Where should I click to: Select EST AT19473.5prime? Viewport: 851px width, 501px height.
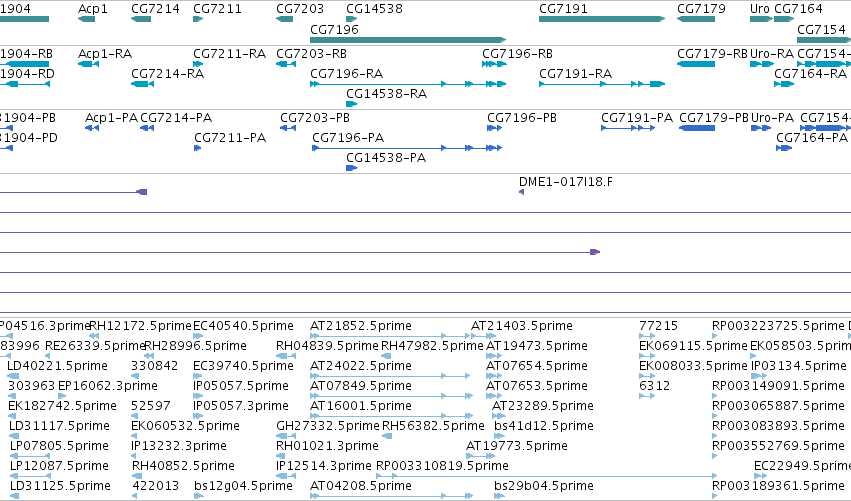pos(537,346)
